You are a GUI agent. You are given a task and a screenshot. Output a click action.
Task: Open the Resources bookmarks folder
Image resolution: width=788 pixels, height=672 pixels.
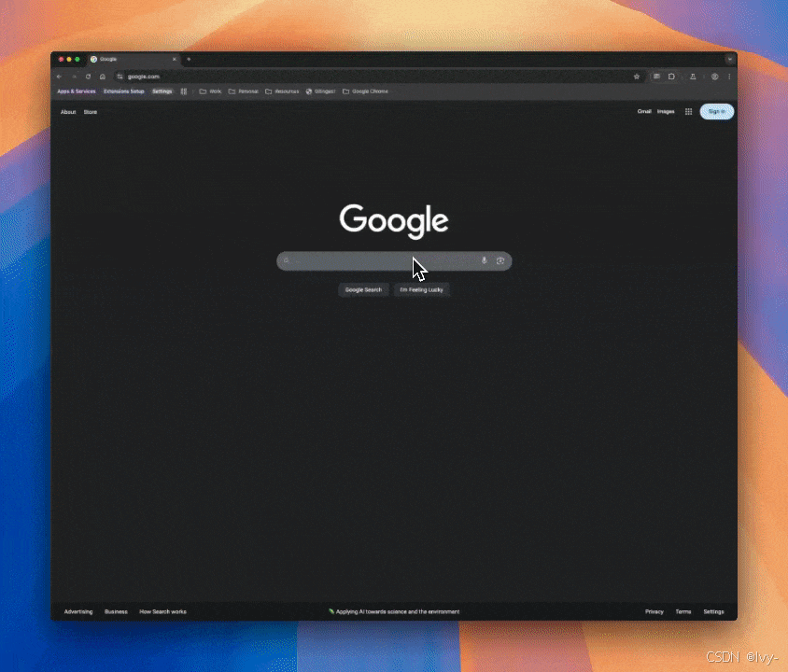point(282,91)
